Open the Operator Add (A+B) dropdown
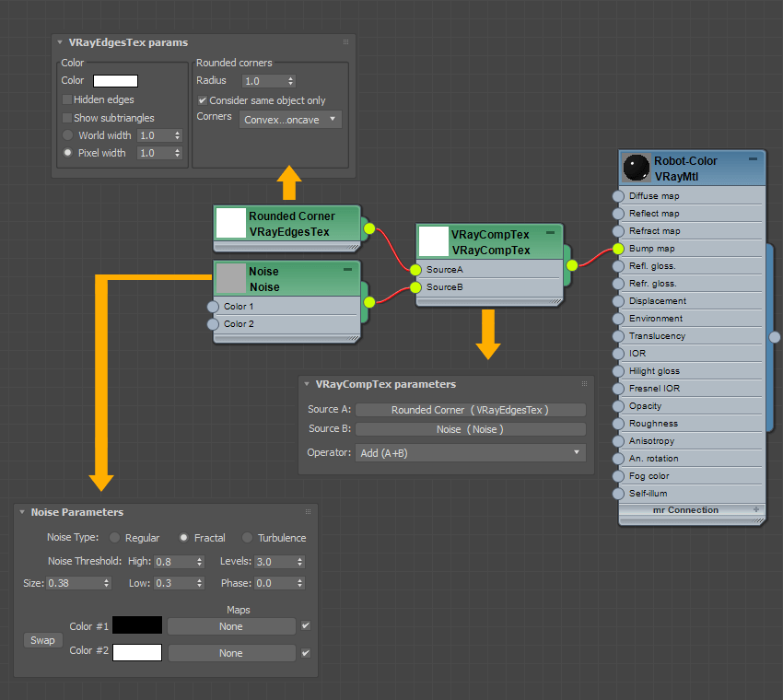The width and height of the screenshot is (783, 700). coord(470,452)
